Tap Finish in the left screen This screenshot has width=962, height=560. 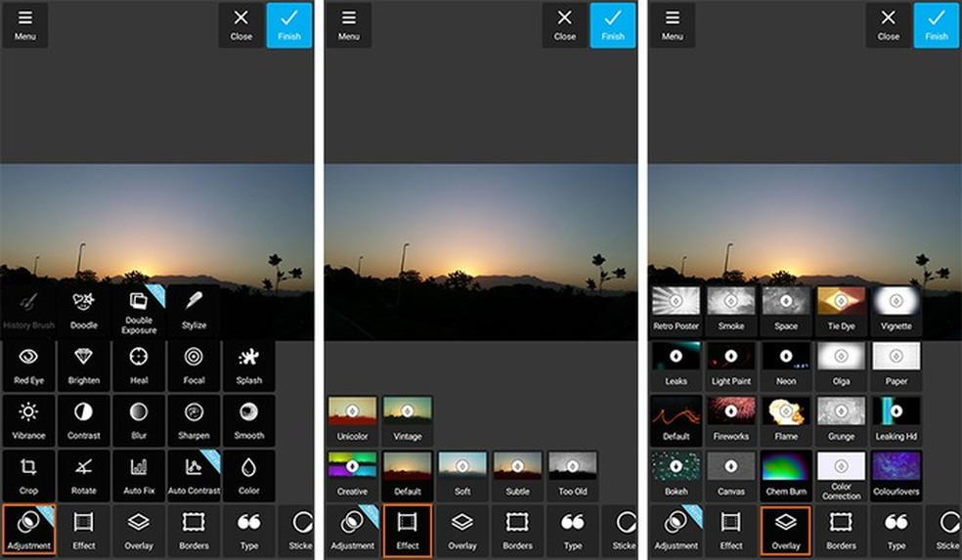289,25
